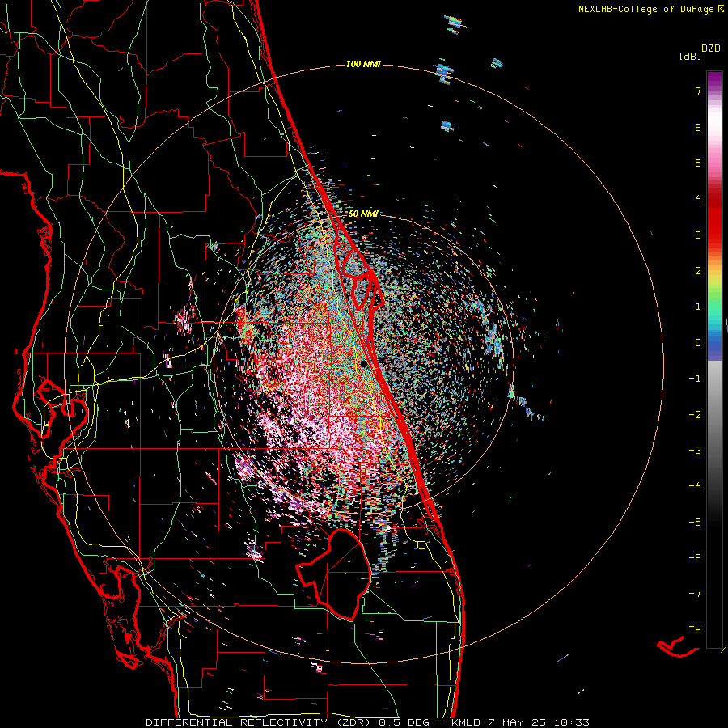Click the 7 MAY 25 date text
Image resolution: width=728 pixels, height=728 pixels.
(x=518, y=722)
